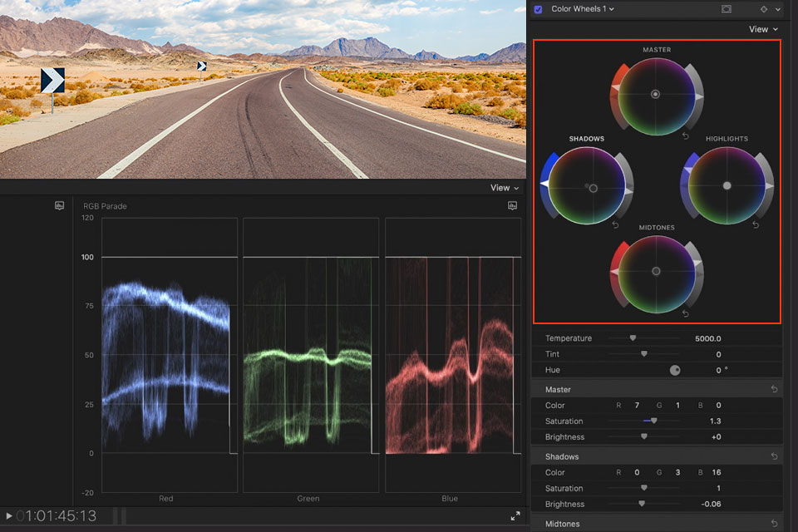Expand the chevron next to keyframe diamond
Screen dimensions: 798x532
point(778,9)
